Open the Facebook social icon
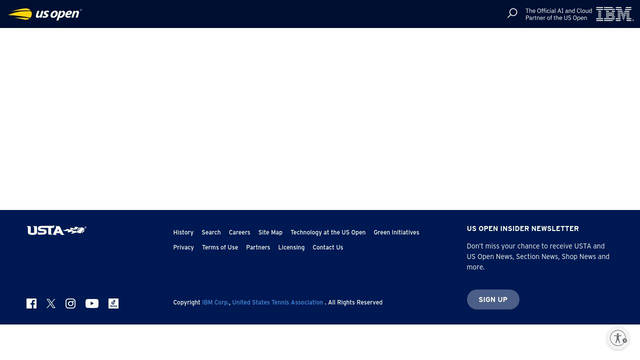This screenshot has height=360, width=640. pos(31,303)
